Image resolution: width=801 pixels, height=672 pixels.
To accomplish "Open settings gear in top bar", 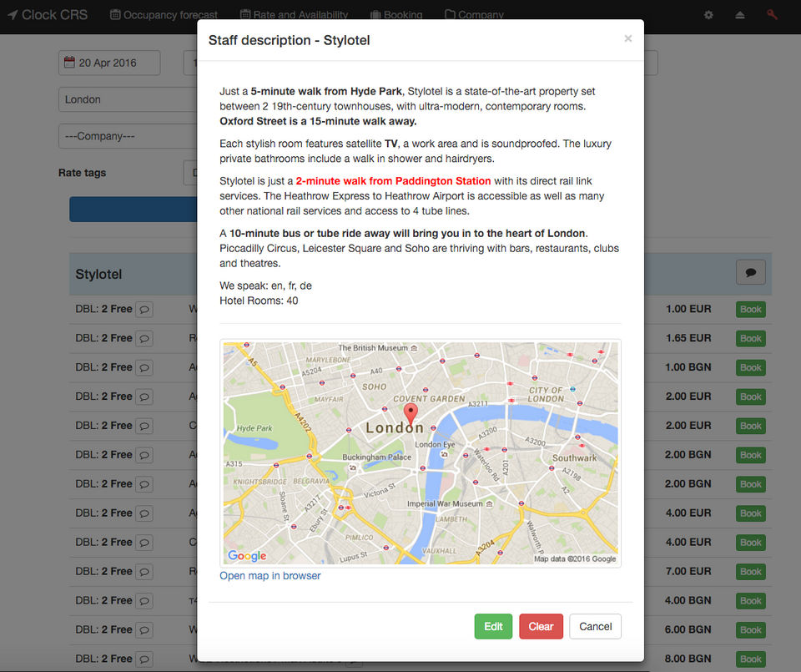I will click(x=708, y=15).
